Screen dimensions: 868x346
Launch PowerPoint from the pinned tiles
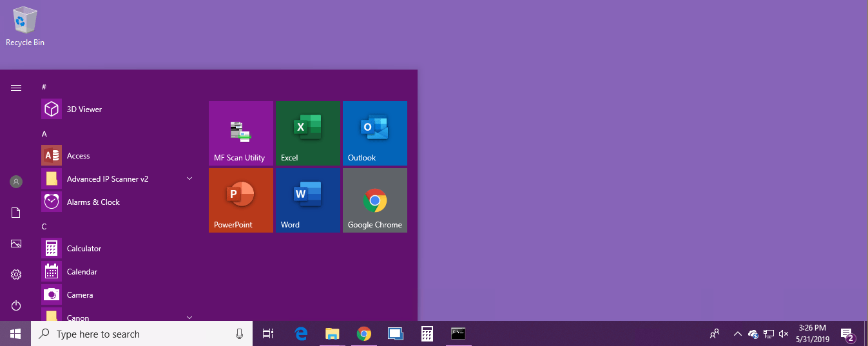(x=241, y=200)
